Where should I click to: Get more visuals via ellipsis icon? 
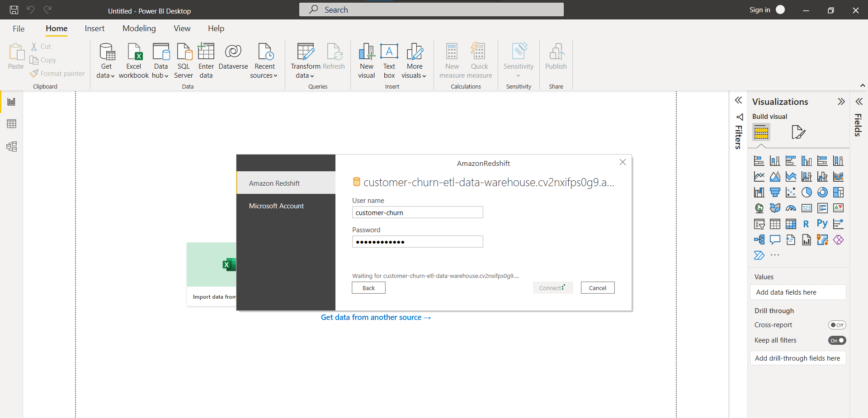775,255
